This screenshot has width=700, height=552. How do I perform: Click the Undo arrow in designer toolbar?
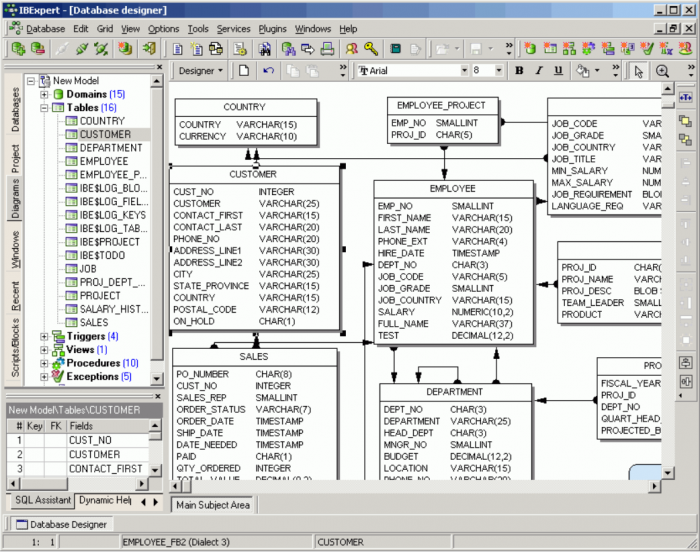click(x=268, y=71)
